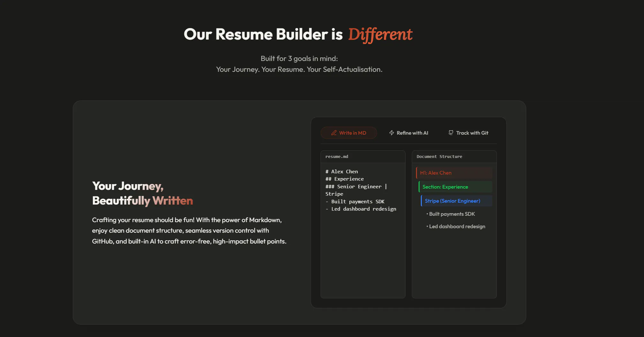The image size is (644, 337).
Task: Click the pencil icon on Write in MD
Action: click(x=334, y=133)
